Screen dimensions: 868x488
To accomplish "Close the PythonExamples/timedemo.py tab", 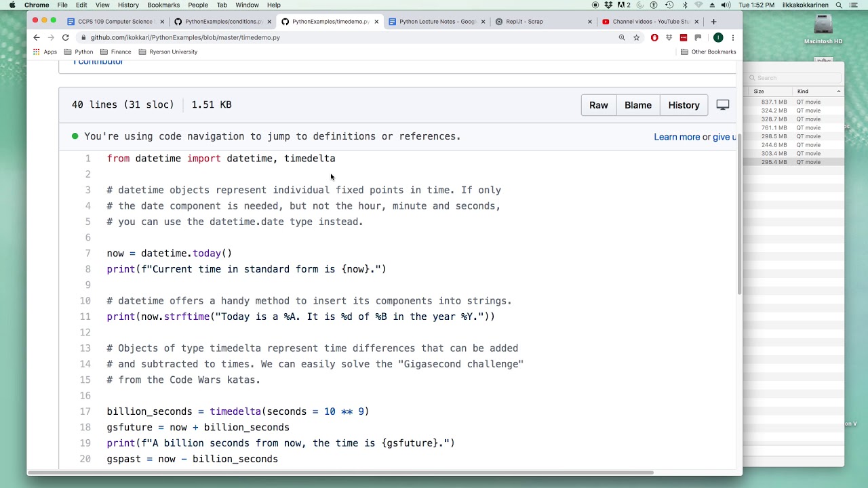I will tap(376, 22).
